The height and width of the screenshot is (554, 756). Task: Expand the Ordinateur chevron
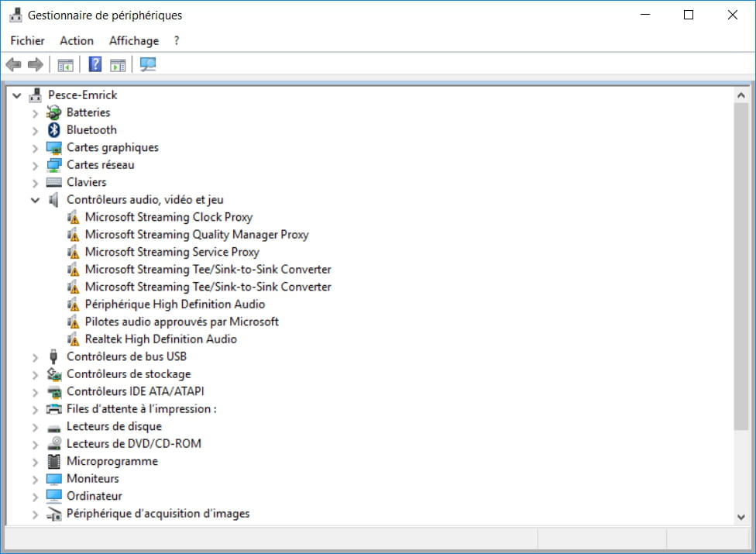35,497
